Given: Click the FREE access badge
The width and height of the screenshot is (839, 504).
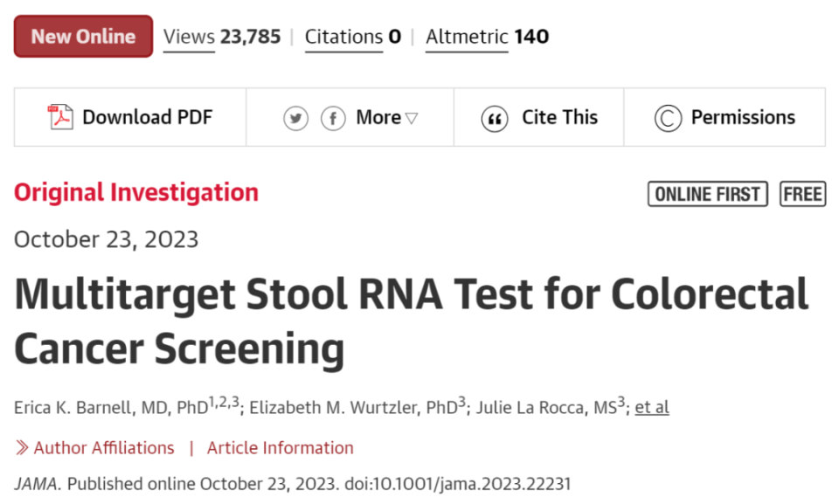Looking at the screenshot, I should [x=802, y=194].
